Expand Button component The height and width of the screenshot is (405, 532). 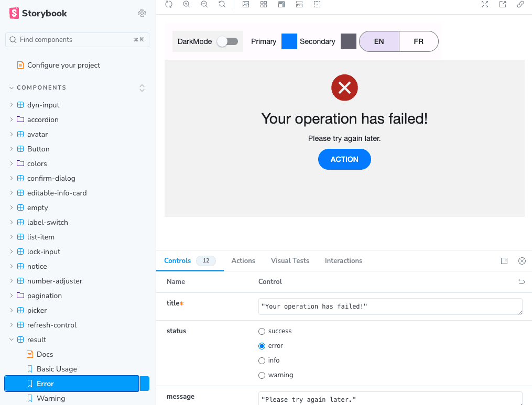pyautogui.click(x=38, y=149)
